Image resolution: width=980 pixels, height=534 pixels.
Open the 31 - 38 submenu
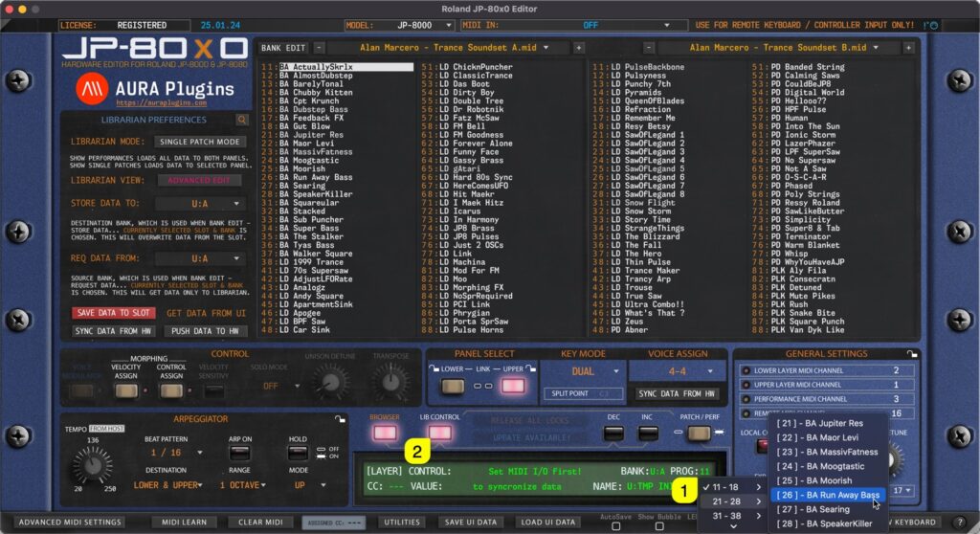(732, 516)
